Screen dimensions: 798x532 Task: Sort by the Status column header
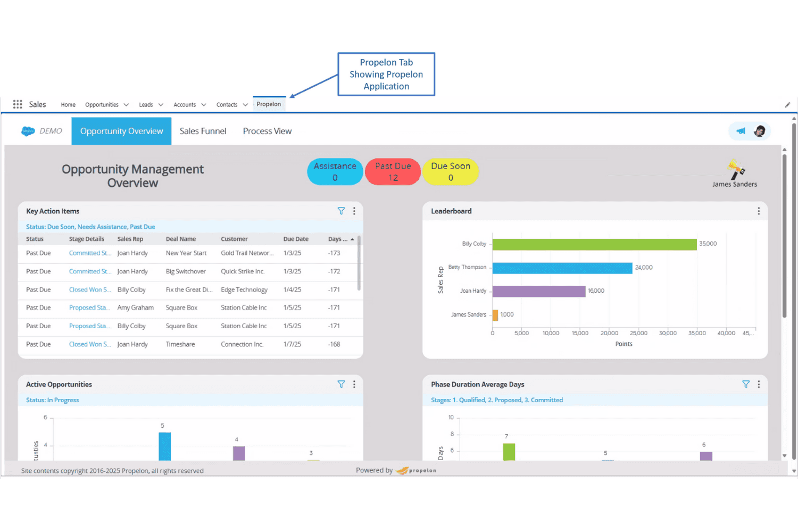point(35,239)
